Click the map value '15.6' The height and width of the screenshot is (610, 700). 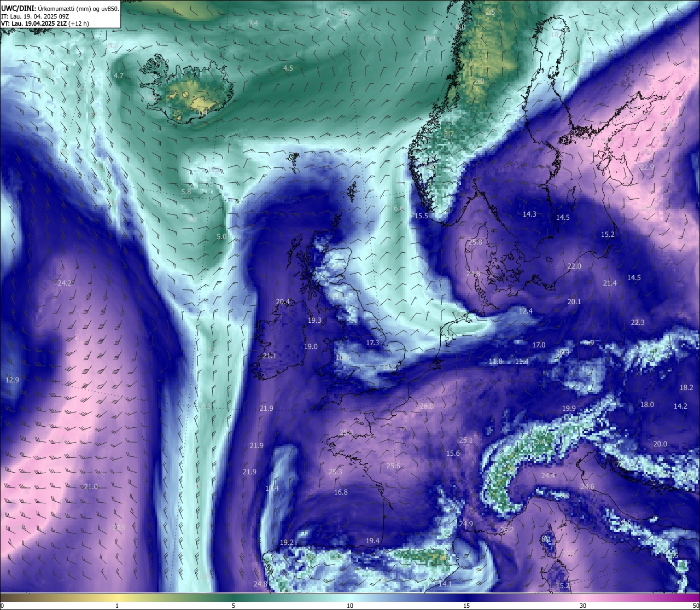tap(453, 453)
